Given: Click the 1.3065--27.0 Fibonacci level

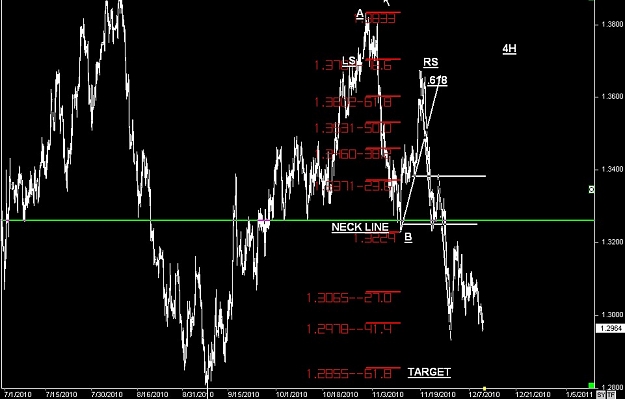Looking at the screenshot, I should tap(350, 298).
